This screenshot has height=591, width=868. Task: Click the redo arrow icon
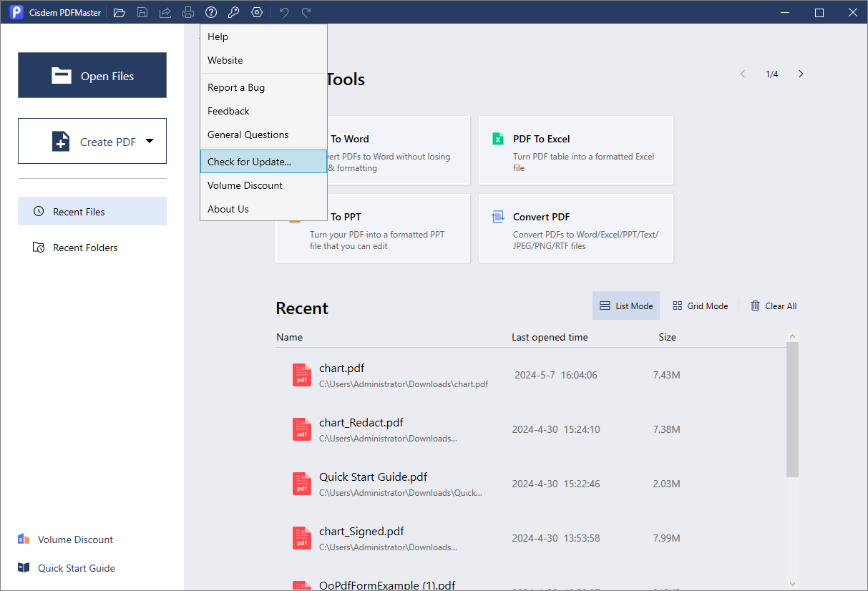click(x=306, y=12)
